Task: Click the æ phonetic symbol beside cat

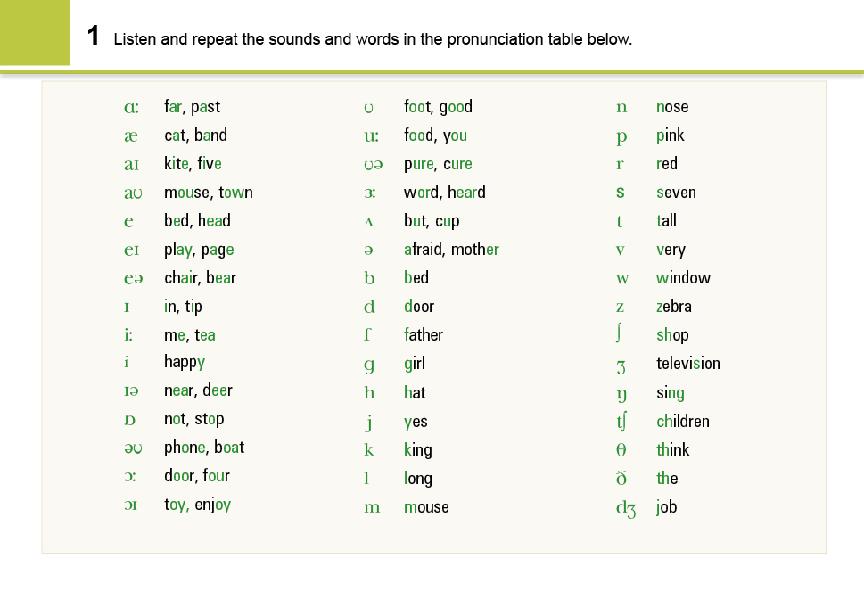Action: [130, 136]
